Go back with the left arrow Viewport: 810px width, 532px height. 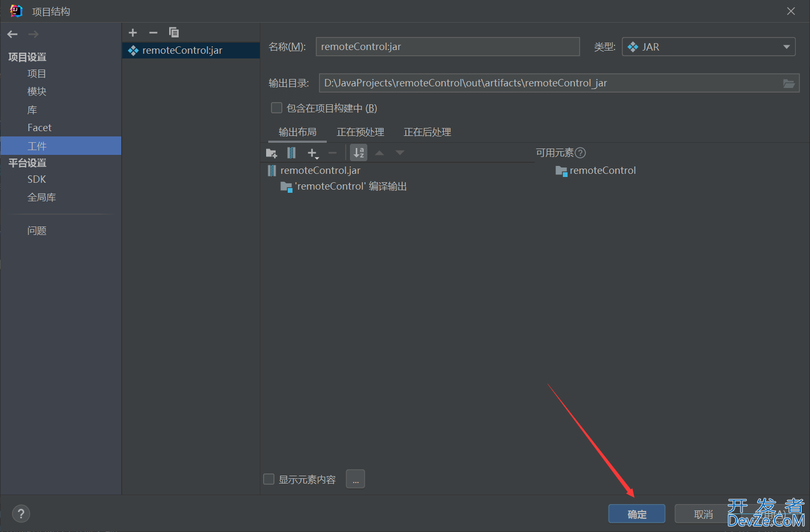point(13,34)
